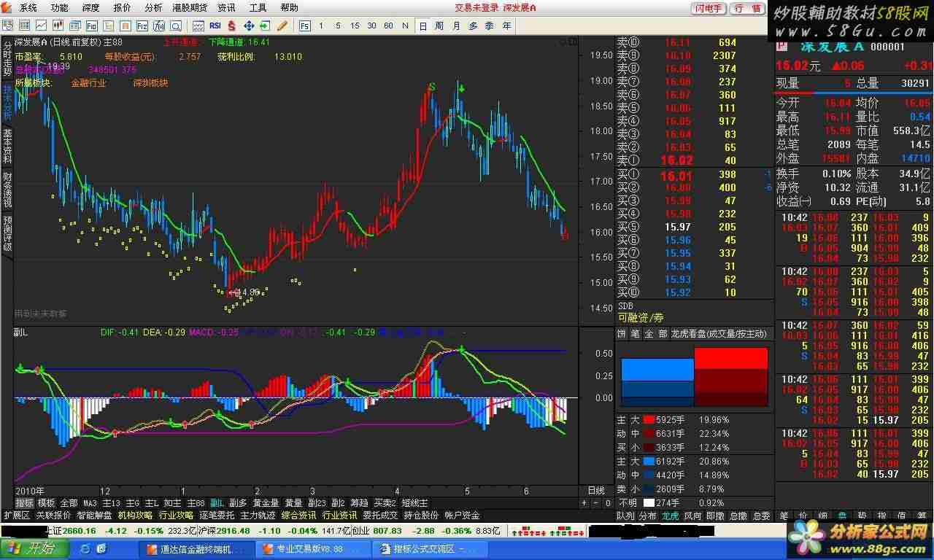
Task: Click the app logo icon in the title bar
Action: [8, 8]
